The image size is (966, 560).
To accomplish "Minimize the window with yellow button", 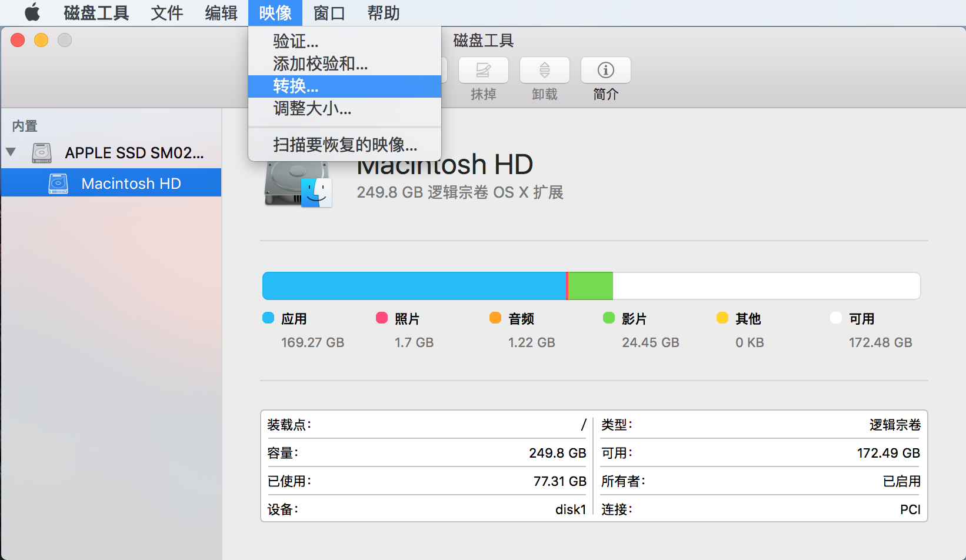I will pos(41,40).
